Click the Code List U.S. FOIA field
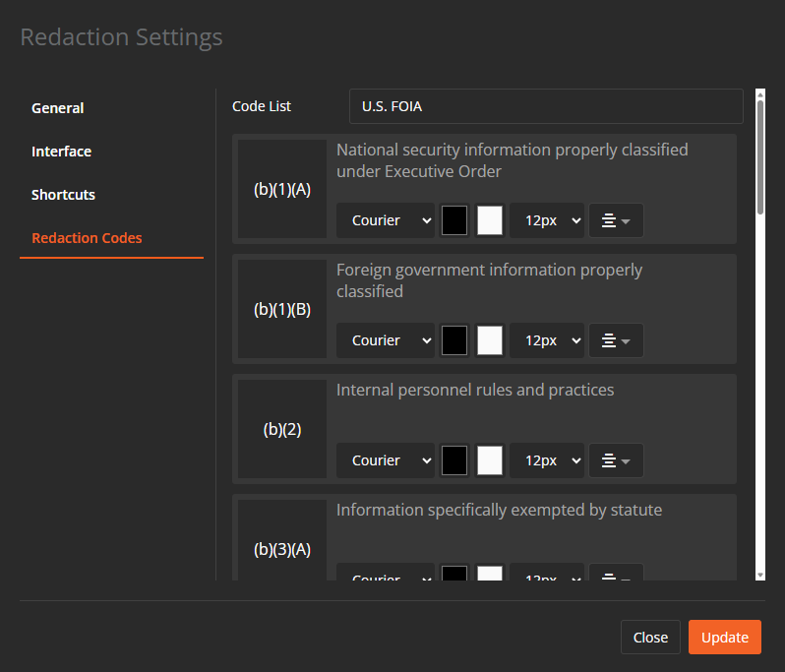 coord(546,106)
